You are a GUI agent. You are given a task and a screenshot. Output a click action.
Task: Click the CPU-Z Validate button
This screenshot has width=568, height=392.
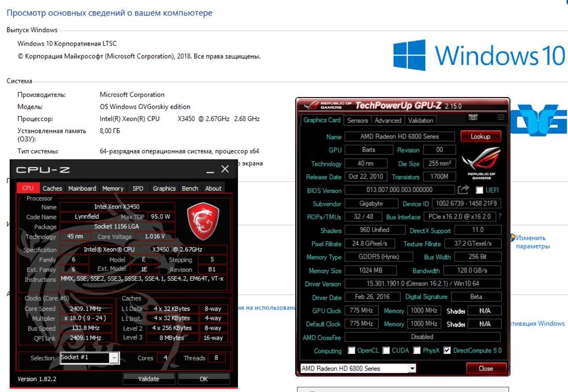click(149, 378)
